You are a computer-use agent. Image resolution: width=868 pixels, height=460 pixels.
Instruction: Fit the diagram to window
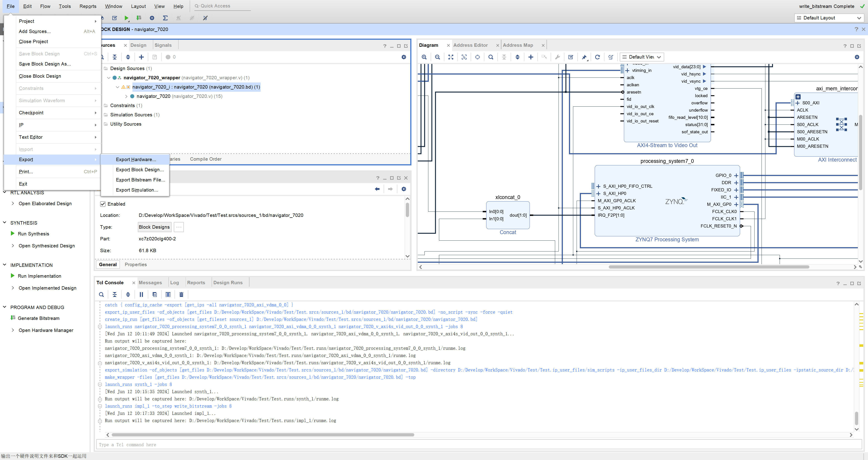tap(451, 57)
